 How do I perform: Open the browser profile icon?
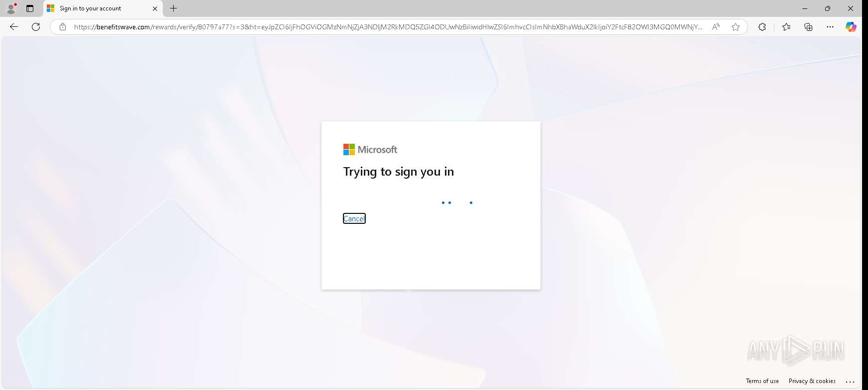tap(11, 8)
